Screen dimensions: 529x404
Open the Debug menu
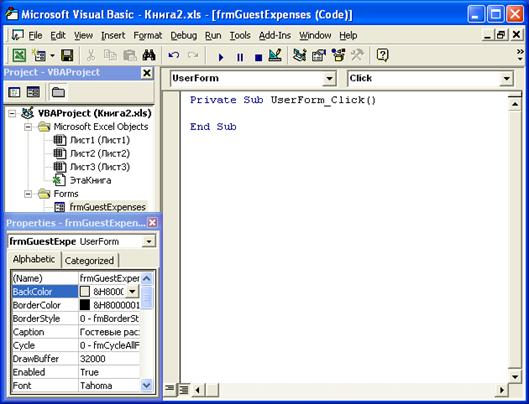(184, 35)
